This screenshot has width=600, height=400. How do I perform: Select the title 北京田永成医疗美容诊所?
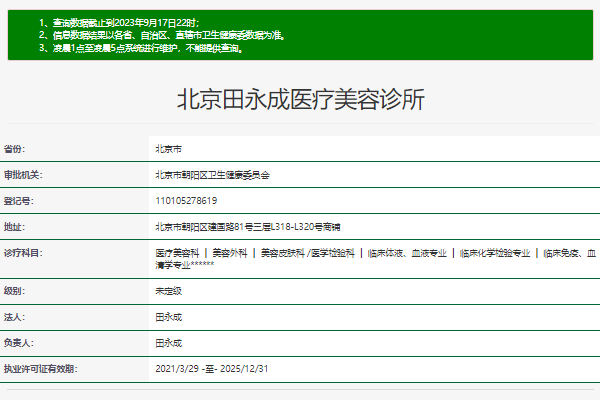click(x=301, y=100)
